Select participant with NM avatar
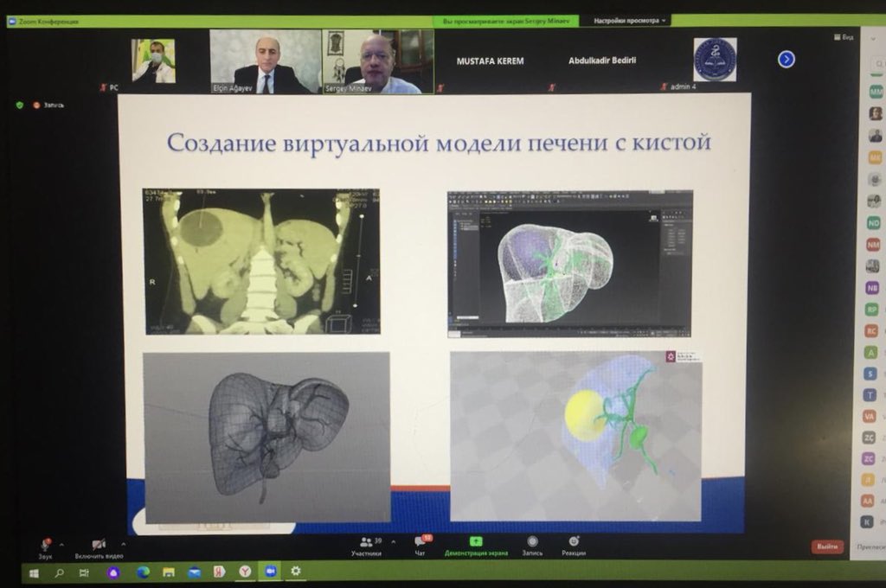 [874, 245]
